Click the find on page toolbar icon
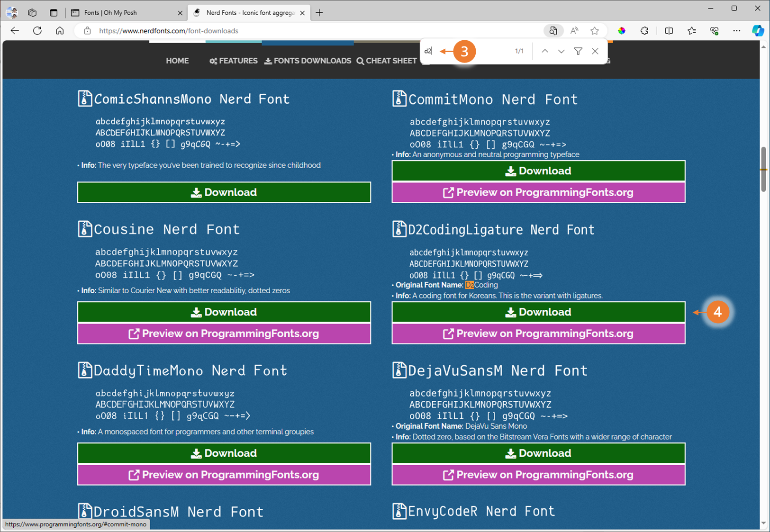The image size is (770, 532). coord(553,31)
